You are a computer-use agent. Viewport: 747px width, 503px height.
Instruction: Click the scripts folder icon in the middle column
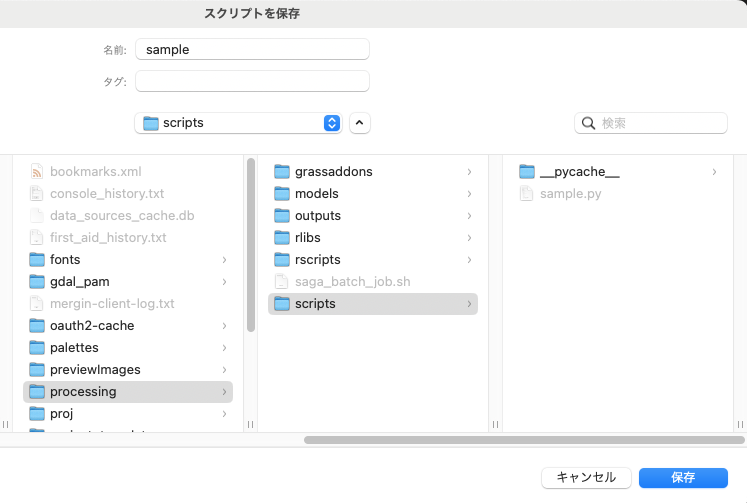click(282, 304)
